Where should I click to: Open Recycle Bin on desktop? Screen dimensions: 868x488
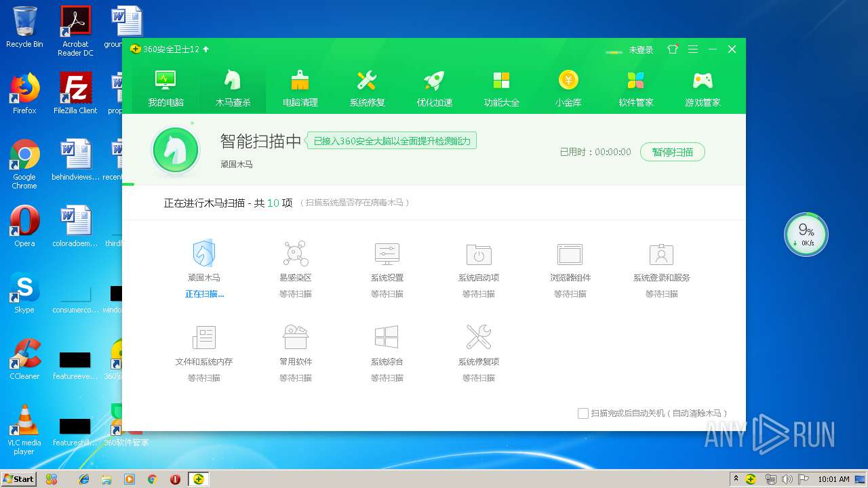(x=24, y=28)
